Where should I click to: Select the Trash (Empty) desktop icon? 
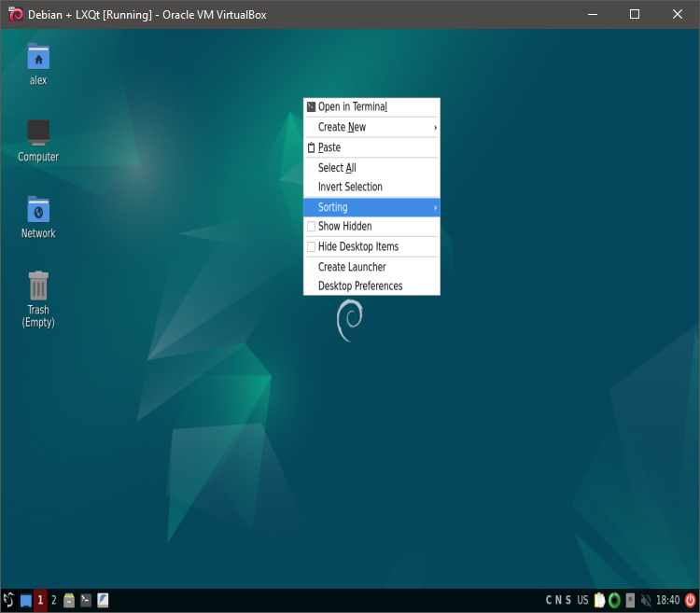tap(38, 286)
